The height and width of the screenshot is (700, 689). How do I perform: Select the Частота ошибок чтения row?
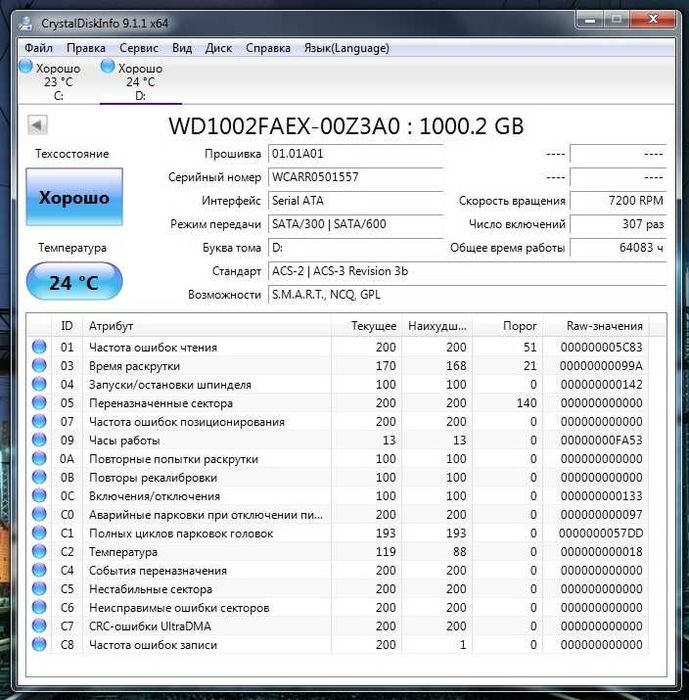coord(338,347)
